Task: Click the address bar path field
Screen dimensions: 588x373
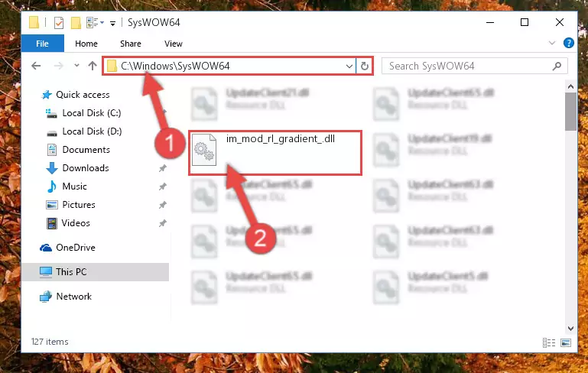Action: [x=229, y=66]
